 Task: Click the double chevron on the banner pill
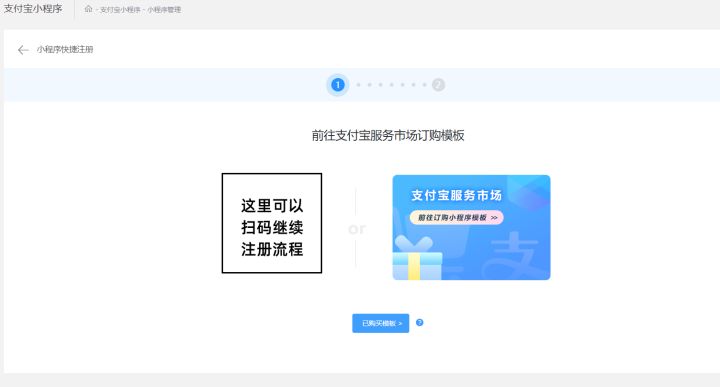coord(494,218)
